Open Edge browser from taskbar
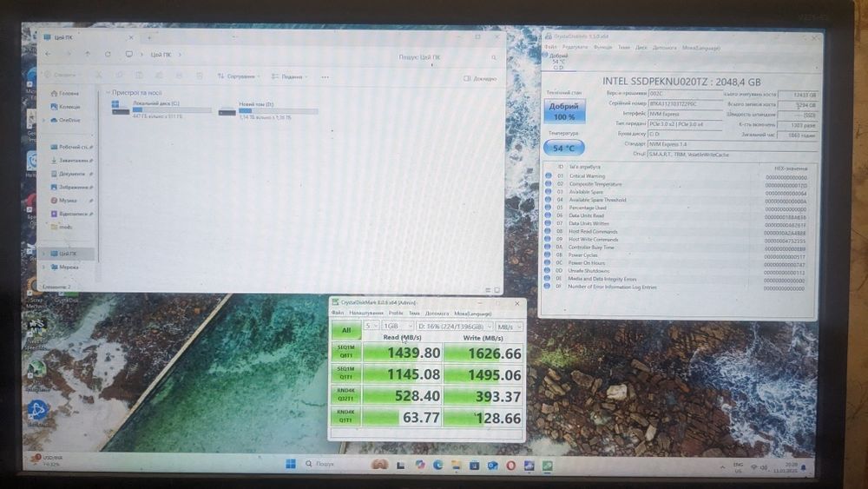Screen dimensions: 868x489 click(x=437, y=466)
